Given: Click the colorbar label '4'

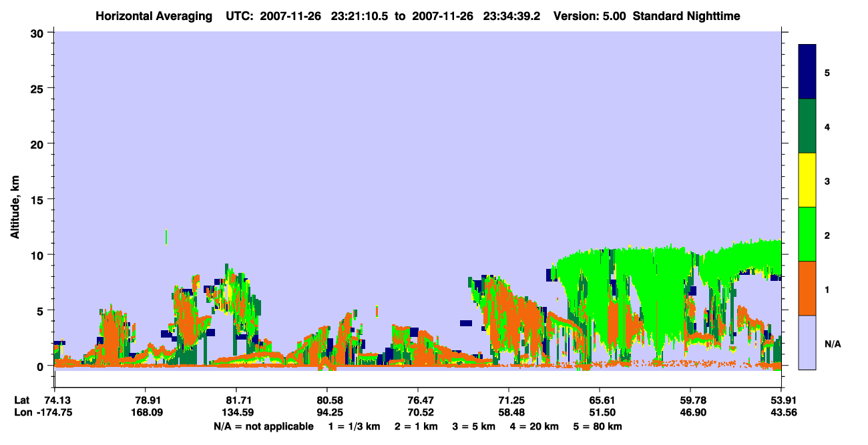Looking at the screenshot, I should pos(827,127).
